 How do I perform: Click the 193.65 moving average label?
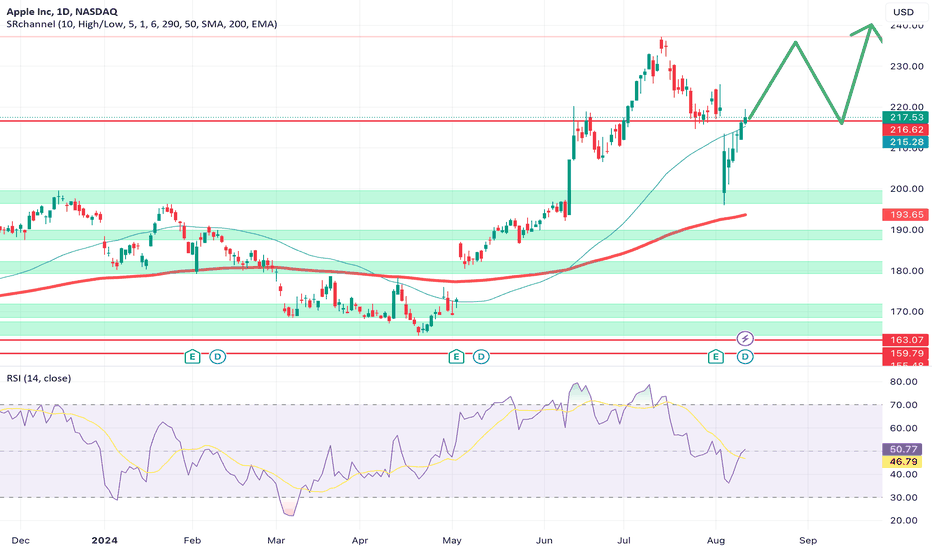(x=906, y=215)
